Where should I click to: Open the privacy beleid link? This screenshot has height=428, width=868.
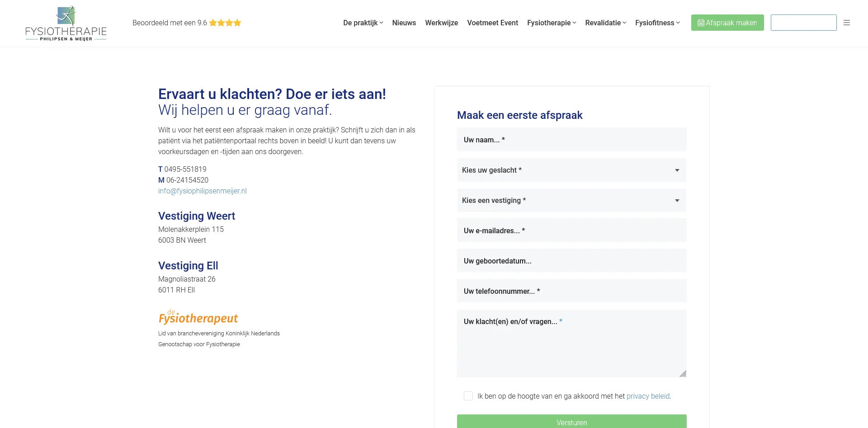click(648, 396)
